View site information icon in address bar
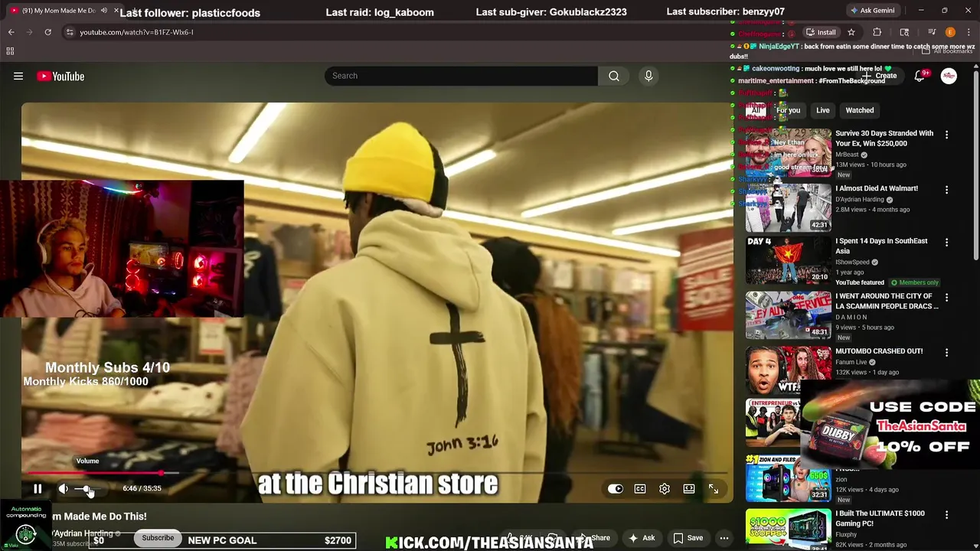This screenshot has height=551, width=980. [69, 32]
